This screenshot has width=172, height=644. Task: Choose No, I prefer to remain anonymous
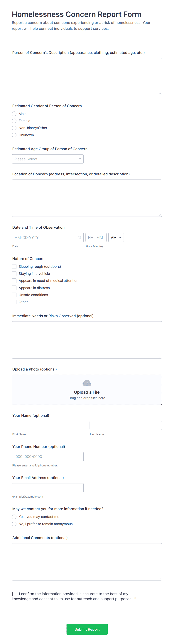coord(14,524)
